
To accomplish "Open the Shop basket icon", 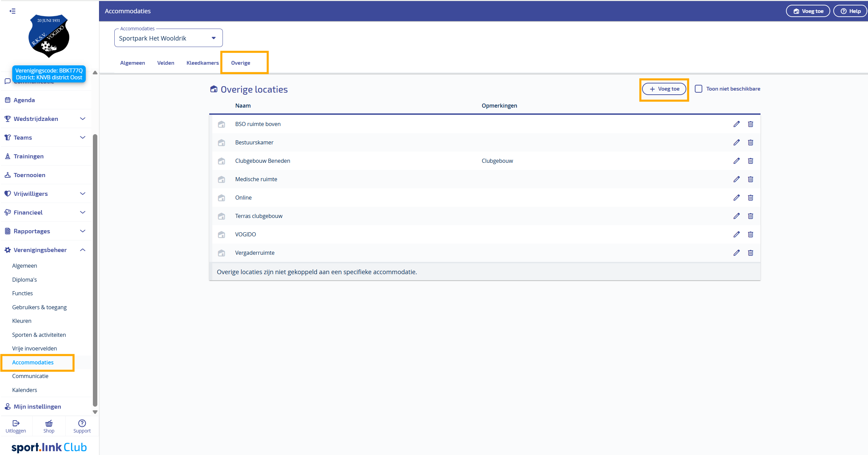I will coord(49,423).
